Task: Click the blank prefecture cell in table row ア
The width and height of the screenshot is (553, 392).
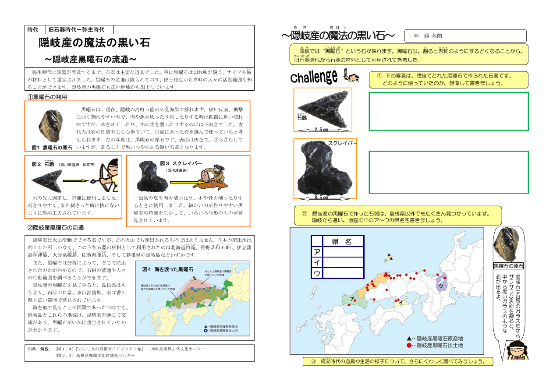Action: click(x=343, y=252)
